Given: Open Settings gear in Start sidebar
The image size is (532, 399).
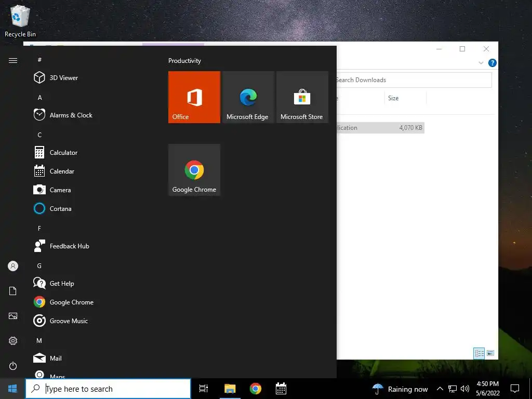Looking at the screenshot, I should tap(13, 341).
